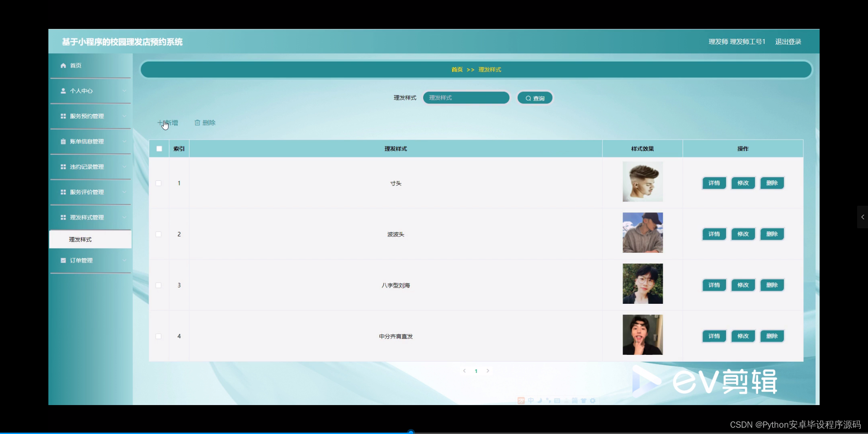Screen dimensions: 868x434
Task: Open 个人中心 in the sidebar
Action: (x=90, y=91)
